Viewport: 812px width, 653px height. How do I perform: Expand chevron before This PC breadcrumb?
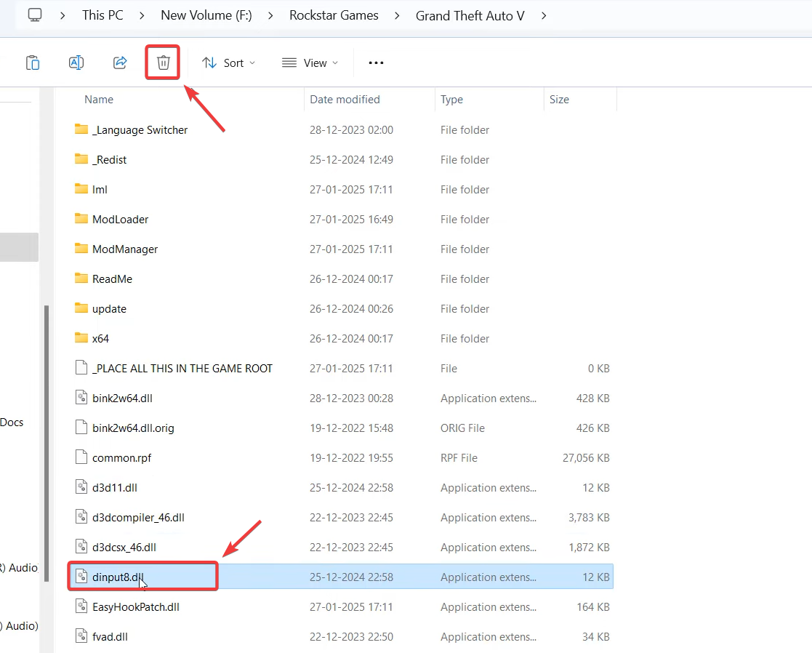(x=62, y=15)
